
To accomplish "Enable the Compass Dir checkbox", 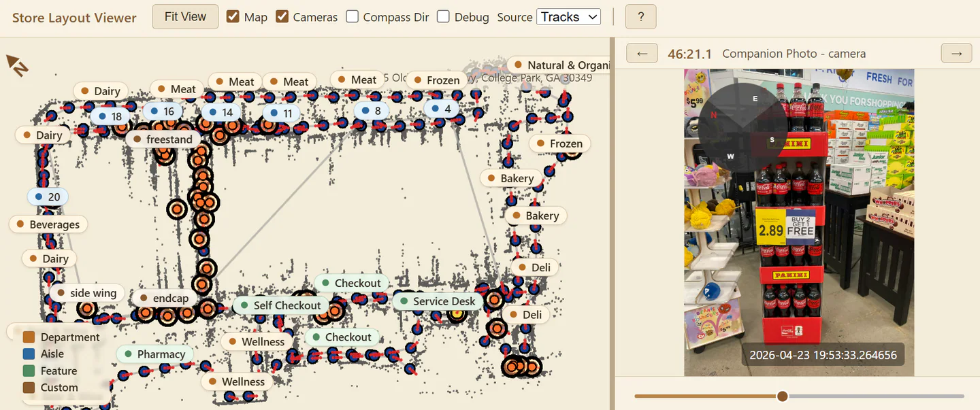I will tap(352, 16).
